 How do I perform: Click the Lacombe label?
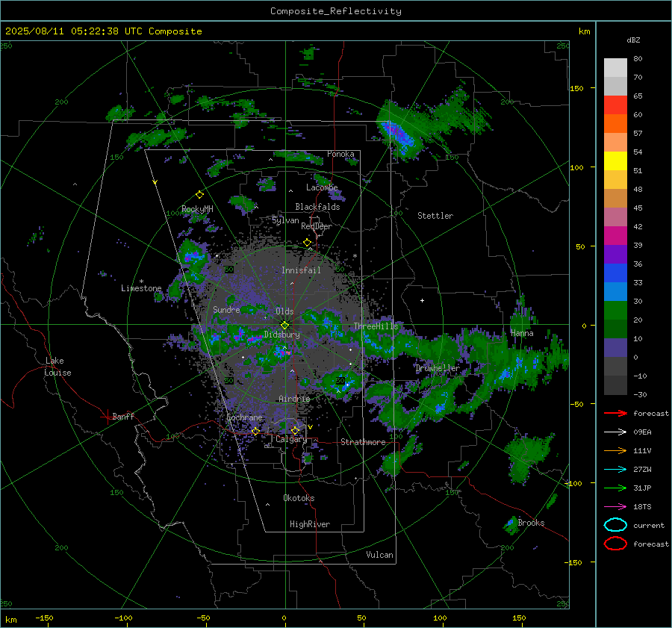click(x=322, y=187)
